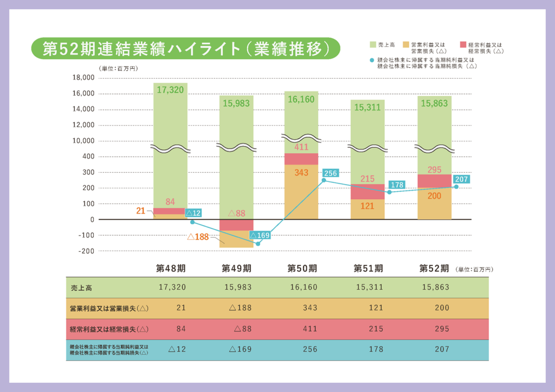This screenshot has height=392, width=555.
Task: Click the 18,000 y-axis label
Action: tap(82, 78)
